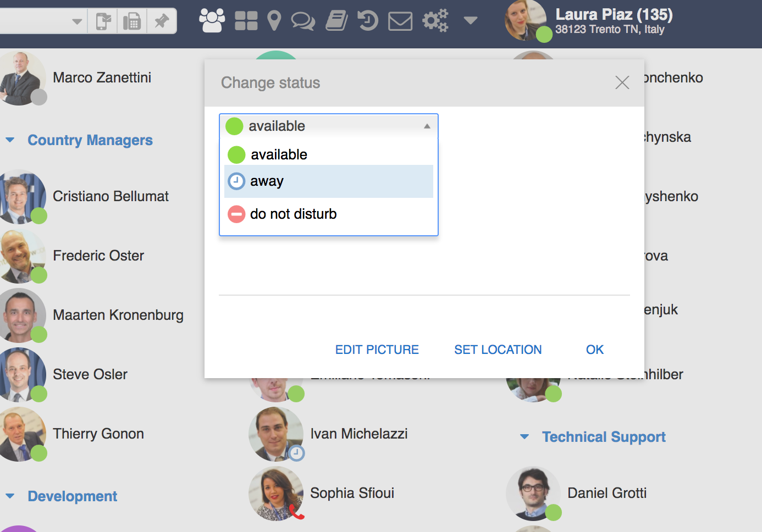
Task: Open the phonebook icon in top bar
Action: pos(336,21)
